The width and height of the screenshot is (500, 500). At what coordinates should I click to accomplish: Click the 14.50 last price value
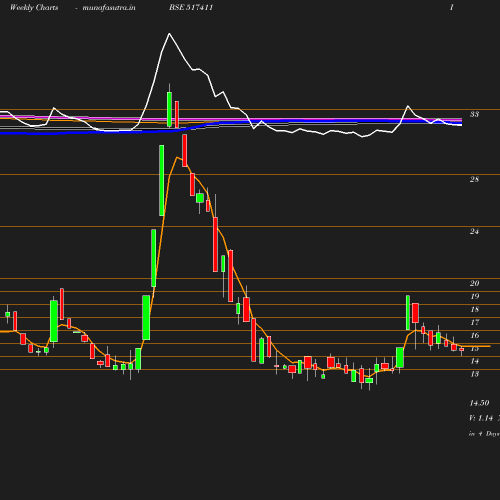[x=479, y=403]
